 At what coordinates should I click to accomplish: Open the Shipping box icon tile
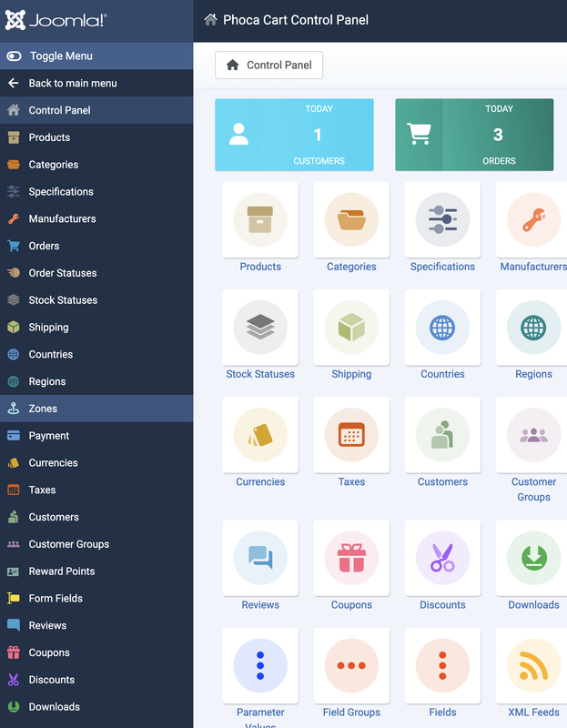coord(351,328)
